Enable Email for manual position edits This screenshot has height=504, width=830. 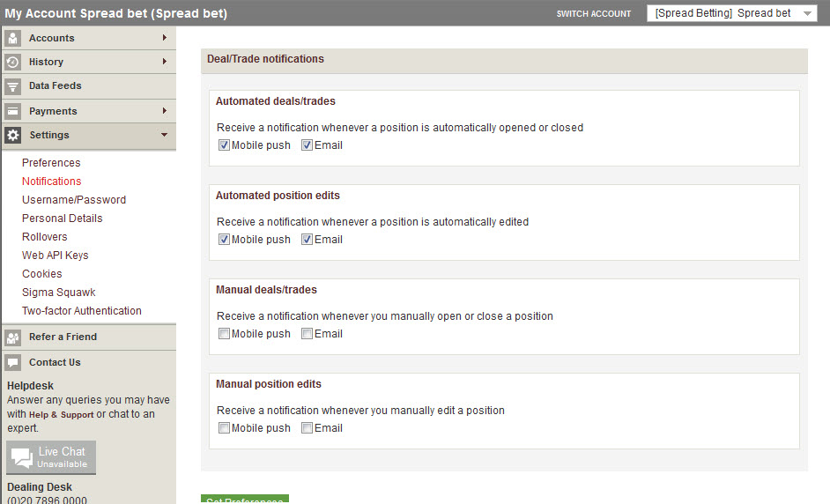tap(307, 428)
